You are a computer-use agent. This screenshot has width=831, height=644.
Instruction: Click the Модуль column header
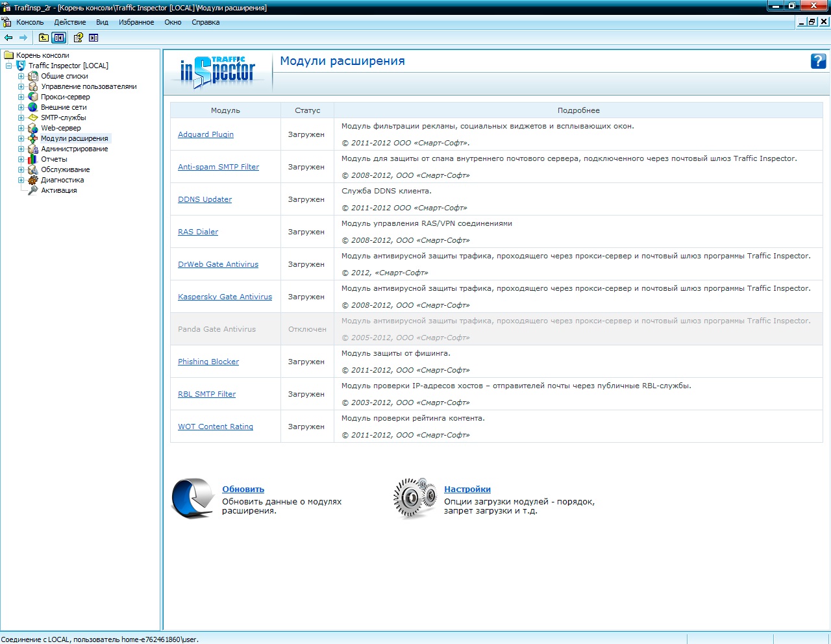225,110
